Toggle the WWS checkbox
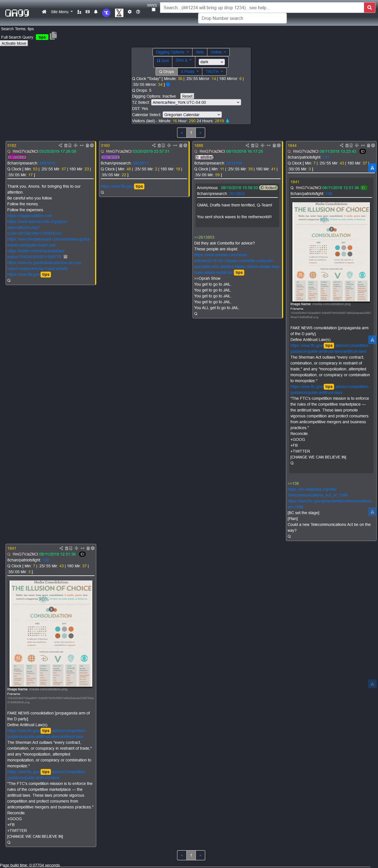The height and width of the screenshot is (868, 378). [154, 10]
